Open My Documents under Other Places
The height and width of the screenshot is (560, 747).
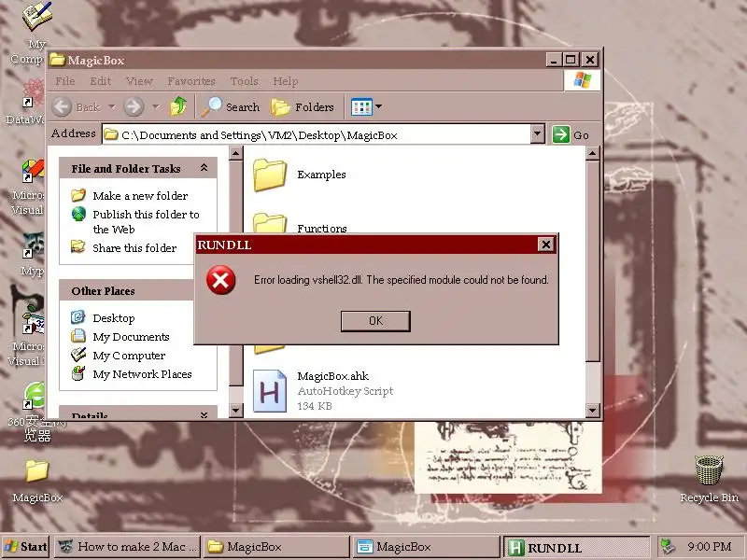[131, 337]
